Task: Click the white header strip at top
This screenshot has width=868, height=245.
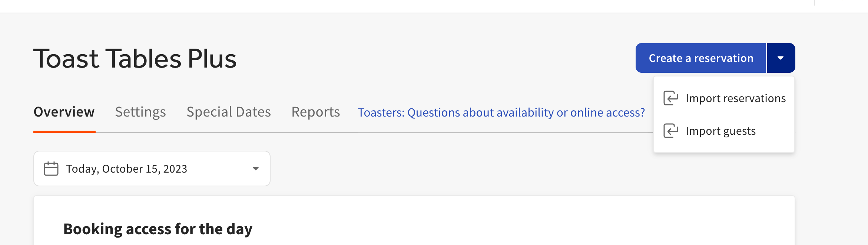Action: 371,6
